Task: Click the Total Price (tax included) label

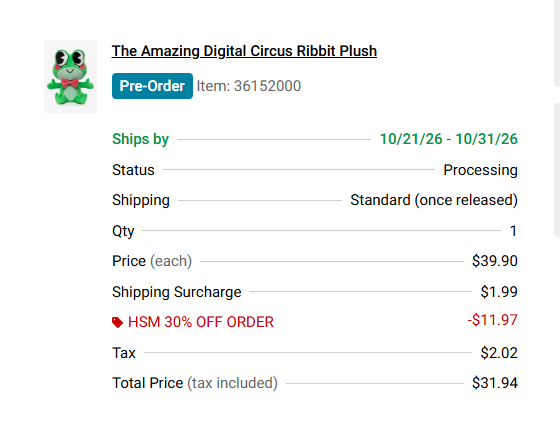Action: click(195, 383)
